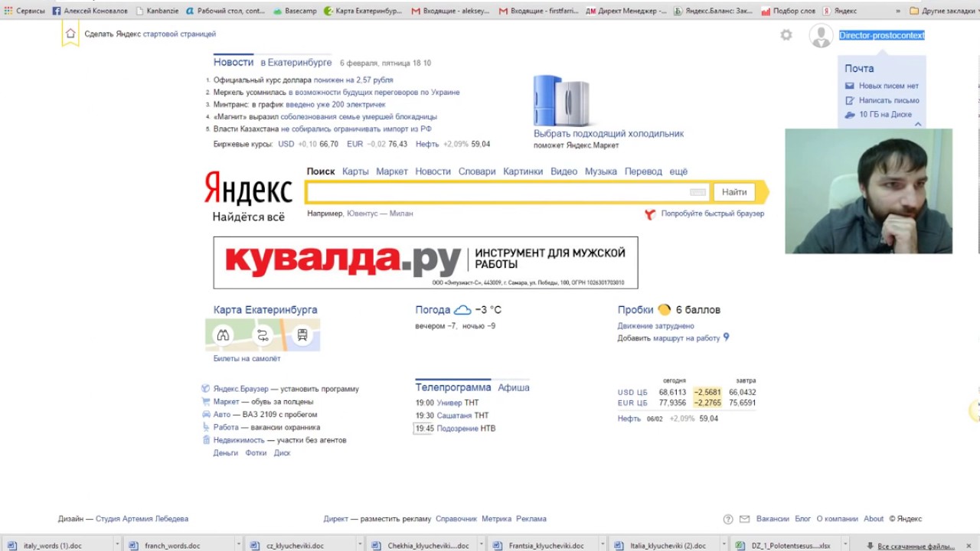The image size is (980, 551).
Task: Click the help question mark footer icon
Action: 728,519
